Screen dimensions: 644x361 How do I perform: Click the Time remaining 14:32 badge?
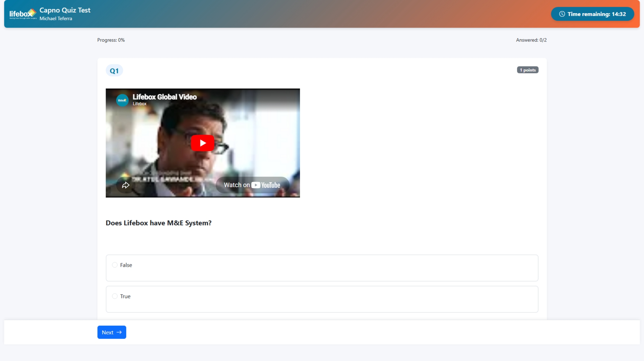592,14
